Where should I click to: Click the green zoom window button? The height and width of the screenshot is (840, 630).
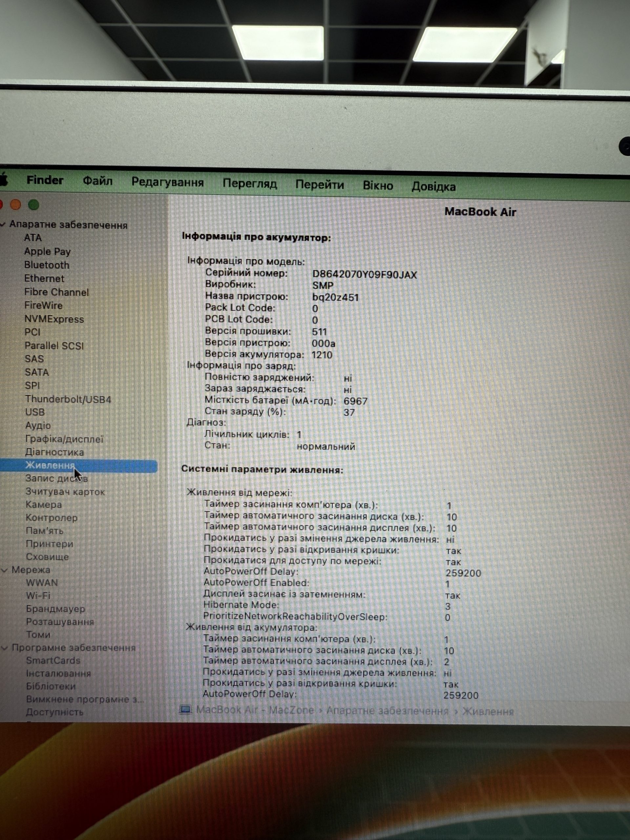(34, 205)
